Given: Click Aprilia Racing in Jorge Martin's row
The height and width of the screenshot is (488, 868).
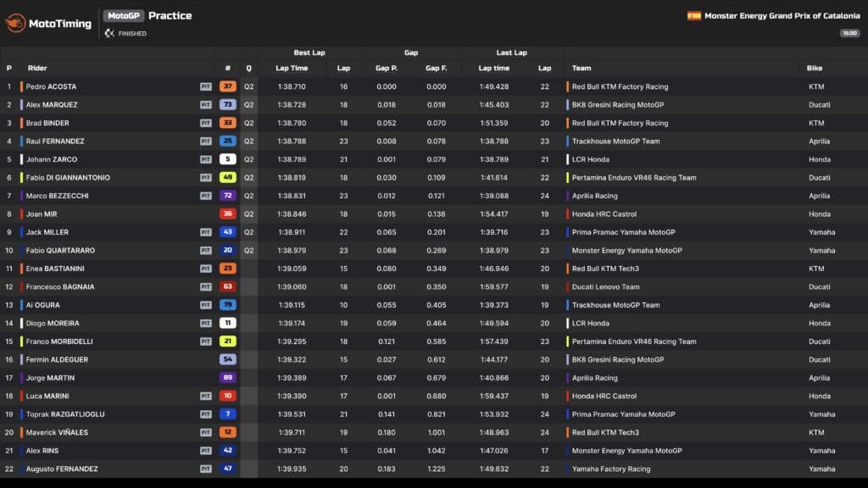Looking at the screenshot, I should pyautogui.click(x=594, y=378).
